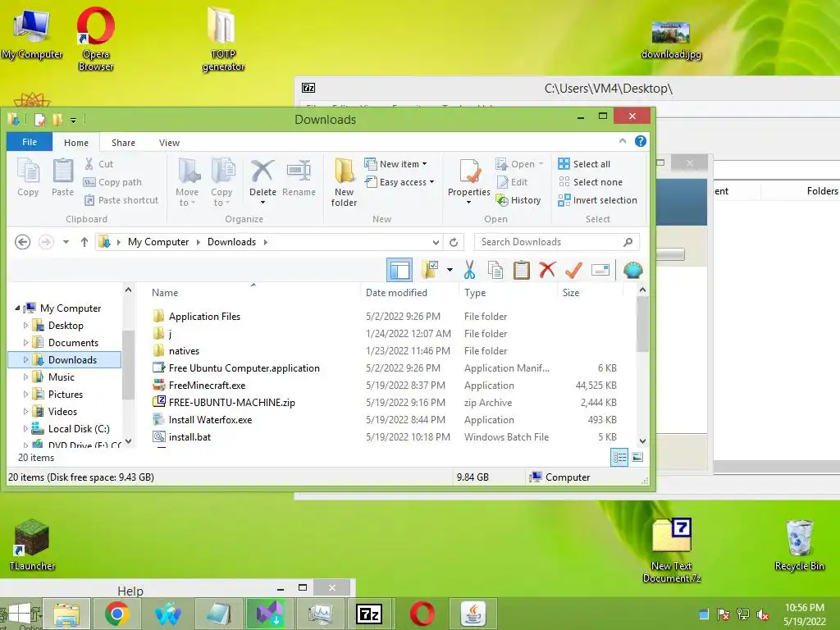Click Select none in ribbon
840x630 pixels.
[591, 182]
